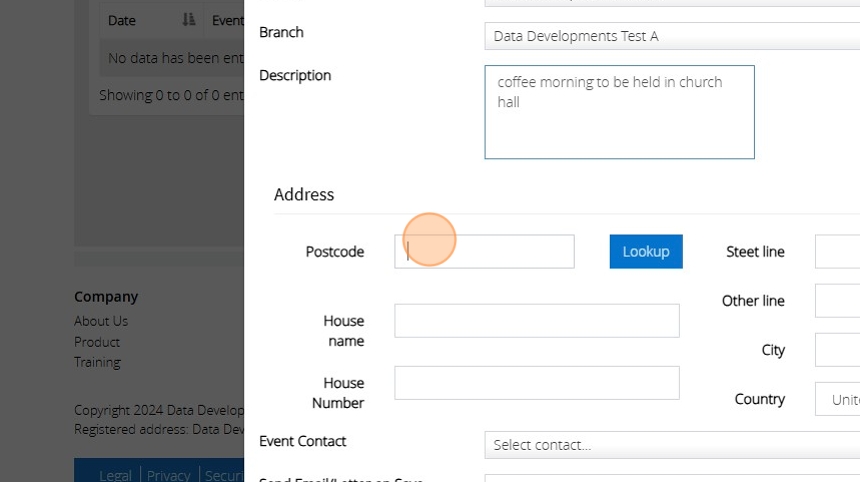The width and height of the screenshot is (860, 482).
Task: Open the About Us link
Action: 101,321
